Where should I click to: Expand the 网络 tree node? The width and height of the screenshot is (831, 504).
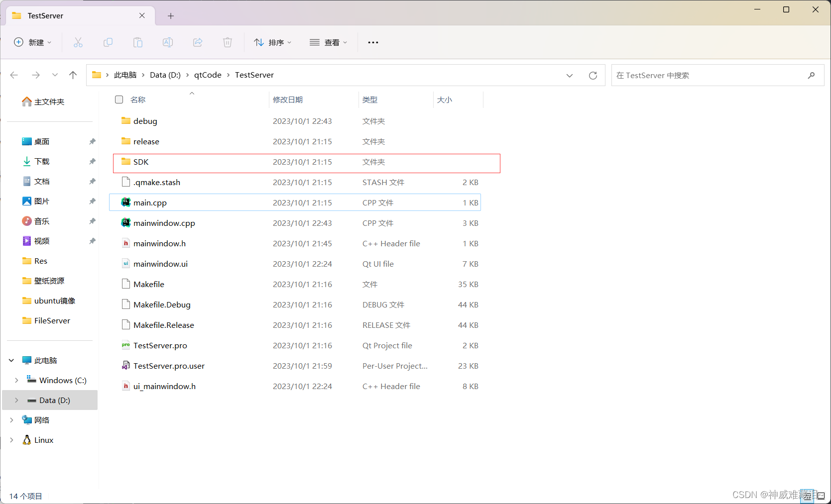(x=11, y=420)
